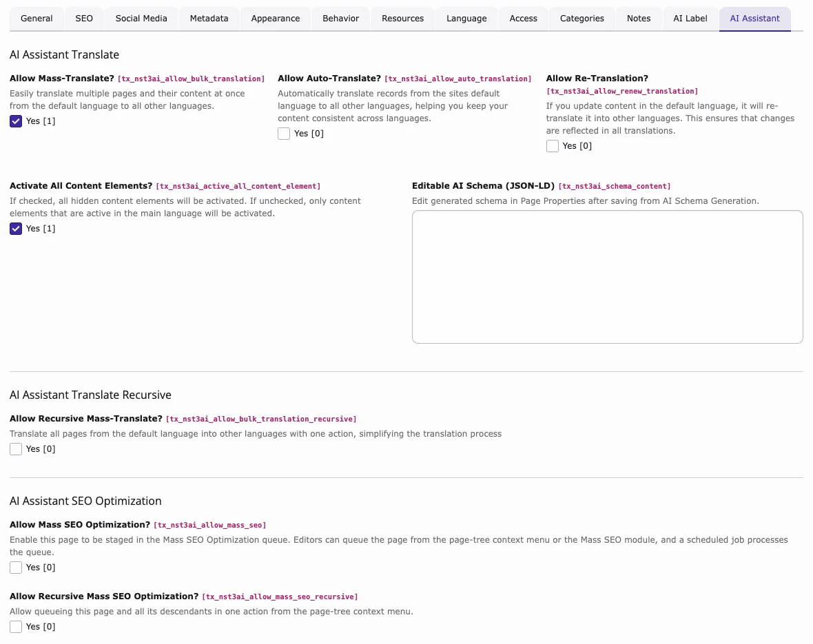The height and width of the screenshot is (644, 813).
Task: Click into the Editable AI Schema textarea
Action: point(607,277)
